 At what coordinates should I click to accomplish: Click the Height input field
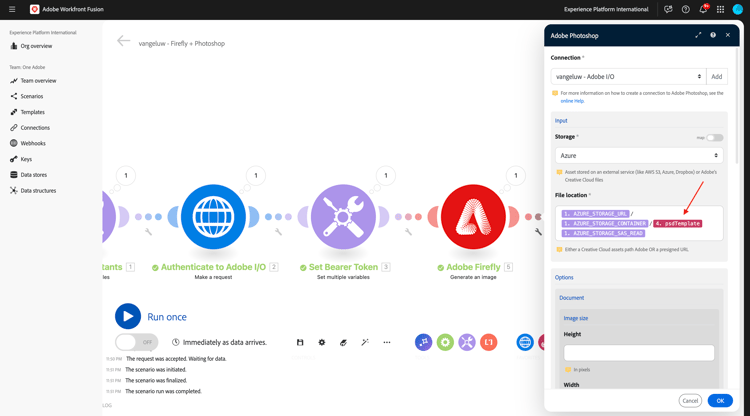[639, 353]
